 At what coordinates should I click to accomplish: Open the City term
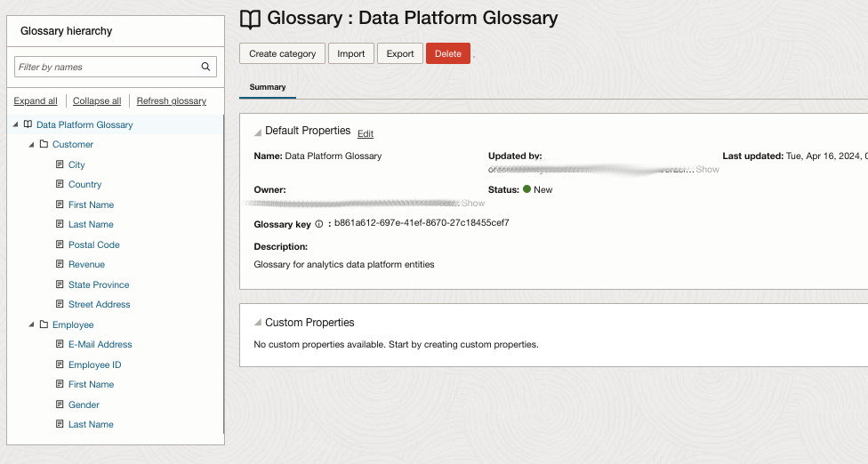pyautogui.click(x=76, y=164)
